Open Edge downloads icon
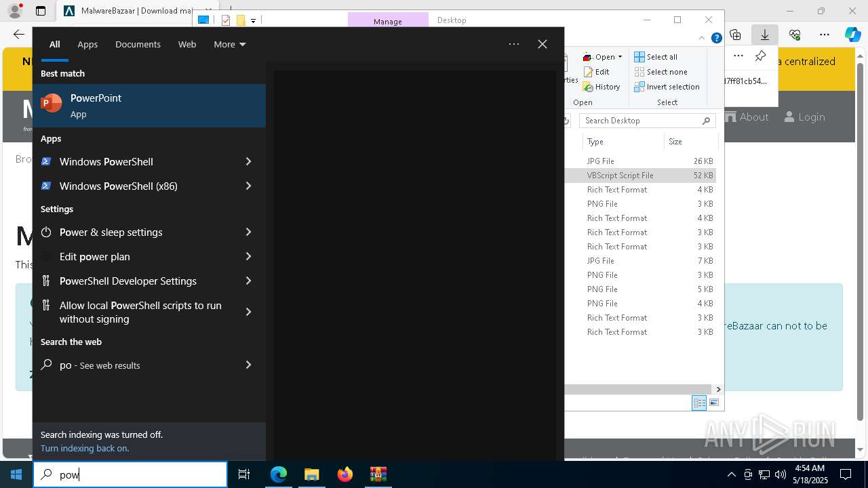 [764, 35]
